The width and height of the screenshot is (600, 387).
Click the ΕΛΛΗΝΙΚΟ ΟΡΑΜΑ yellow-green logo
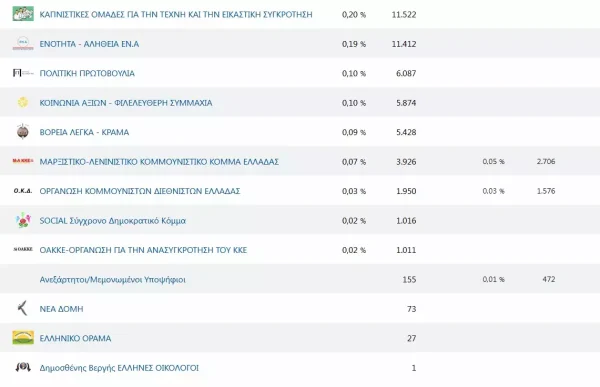23,338
